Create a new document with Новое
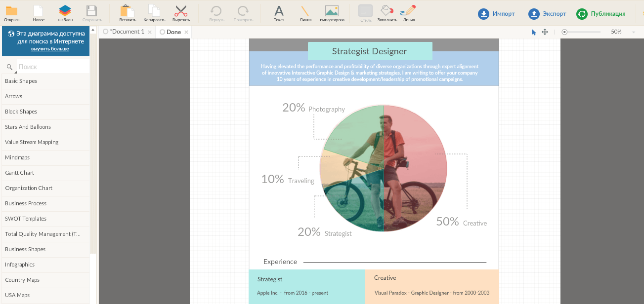 coord(39,12)
